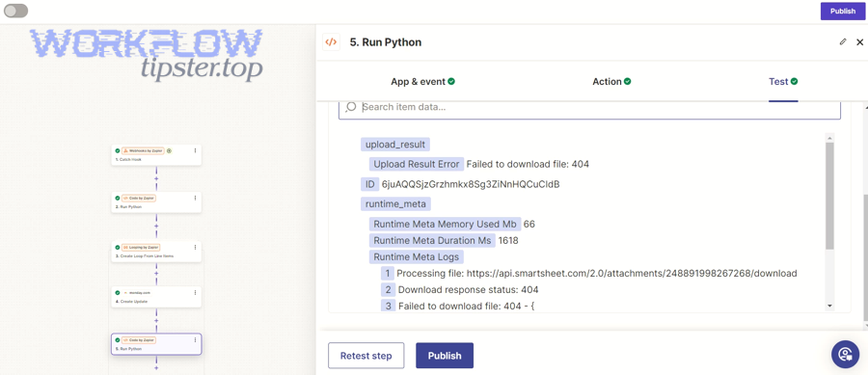
Task: Click log line 2 Download response status
Action: point(468,290)
